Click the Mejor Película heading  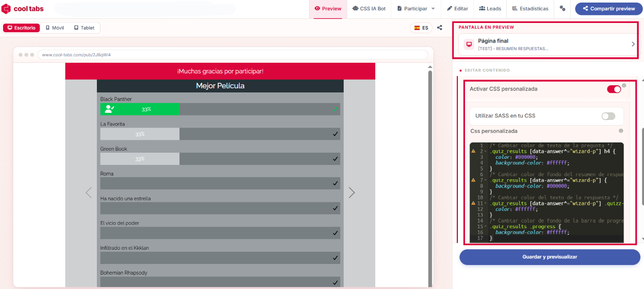pyautogui.click(x=220, y=86)
